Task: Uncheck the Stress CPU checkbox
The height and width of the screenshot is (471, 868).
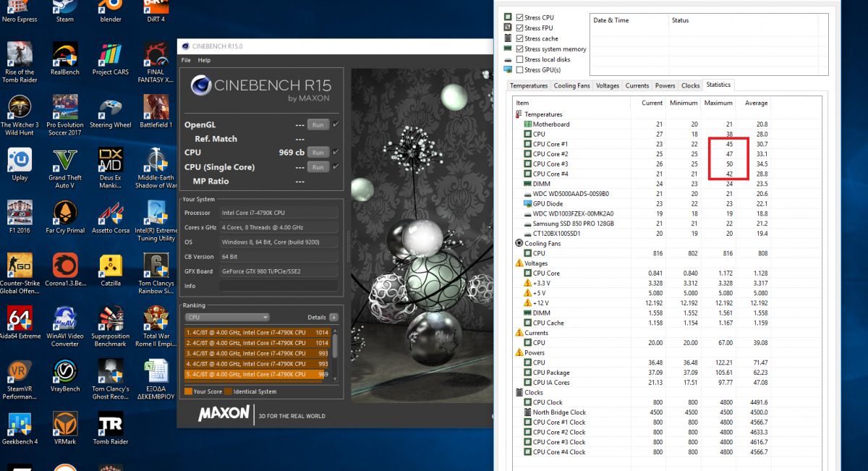Action: point(520,17)
